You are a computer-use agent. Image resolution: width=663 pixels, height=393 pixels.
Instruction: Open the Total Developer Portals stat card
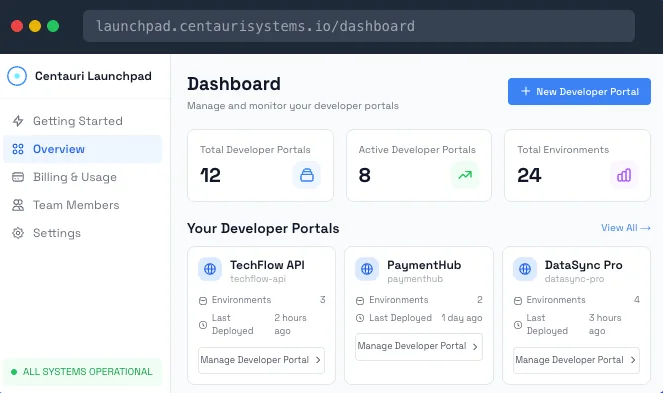tap(260, 165)
